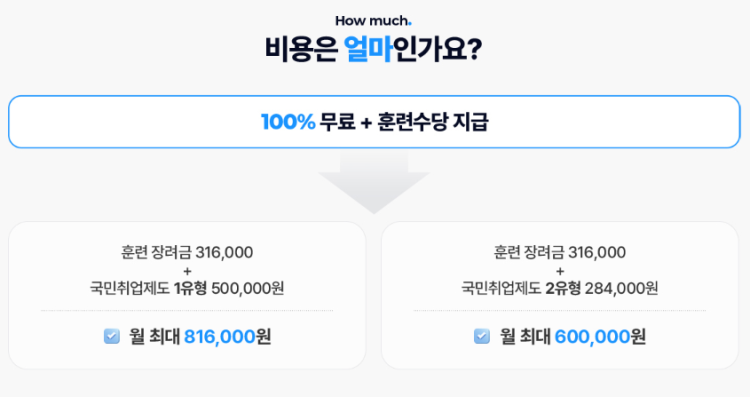Click the checkbox icon beside 월 최대 600,000원

(x=482, y=336)
